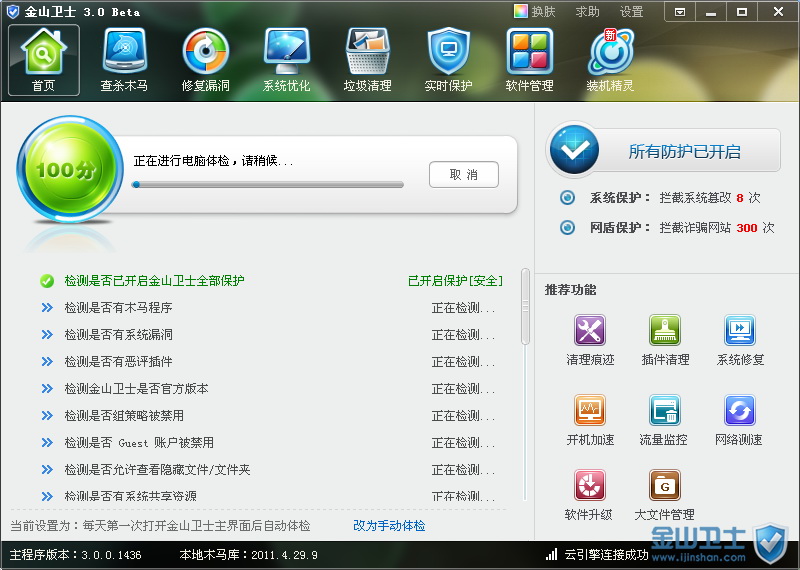Open 软件管理 software manager
The width and height of the screenshot is (800, 570).
pyautogui.click(x=529, y=60)
